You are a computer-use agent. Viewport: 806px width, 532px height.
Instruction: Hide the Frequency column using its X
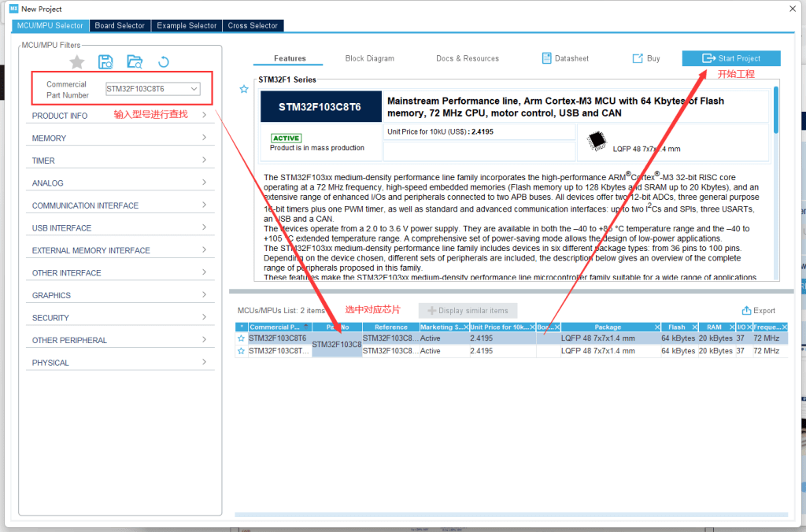tap(785, 327)
